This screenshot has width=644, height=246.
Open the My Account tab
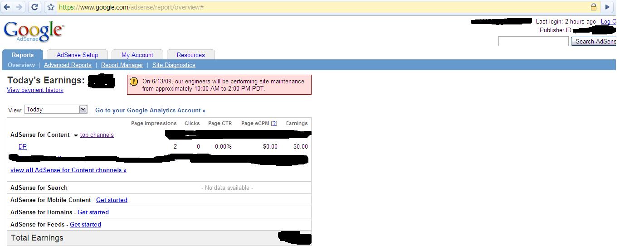pyautogui.click(x=137, y=55)
